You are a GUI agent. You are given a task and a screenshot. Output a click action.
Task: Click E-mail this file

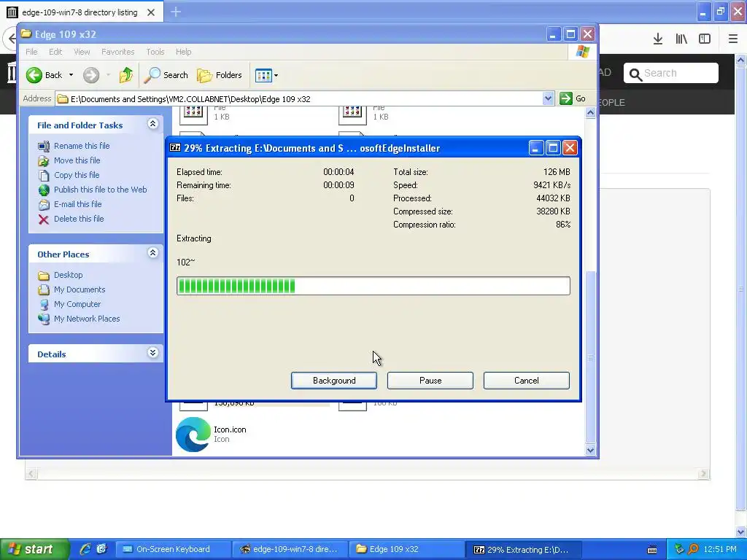77,204
